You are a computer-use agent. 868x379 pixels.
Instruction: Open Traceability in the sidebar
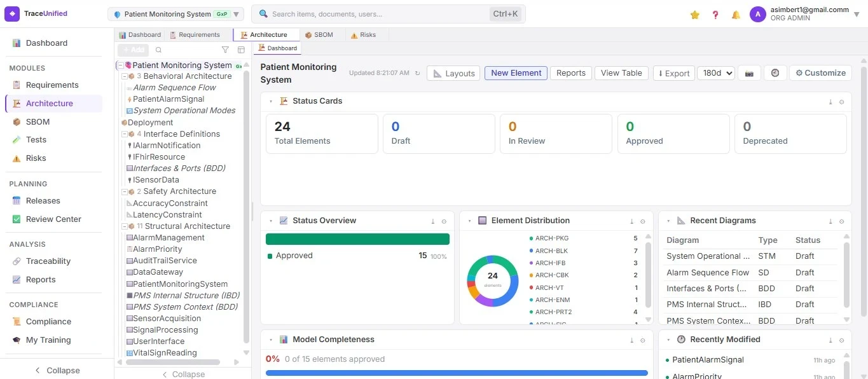[48, 261]
